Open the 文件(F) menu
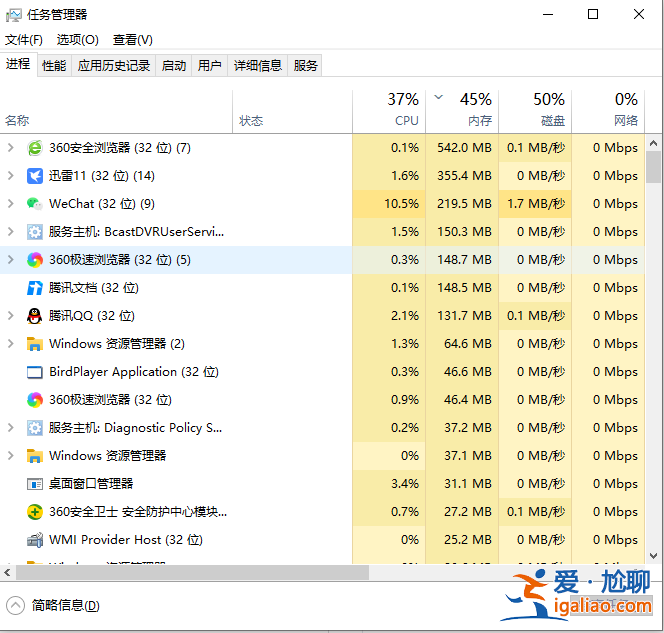 24,40
